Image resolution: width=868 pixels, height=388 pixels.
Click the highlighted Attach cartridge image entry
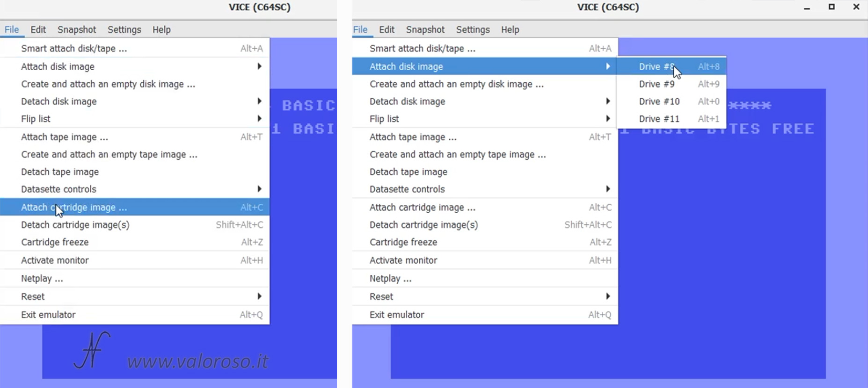[74, 207]
